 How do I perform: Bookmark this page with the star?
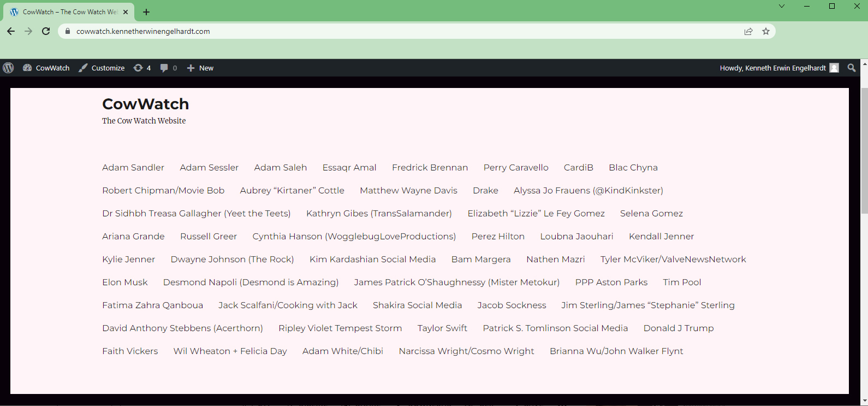pyautogui.click(x=766, y=31)
